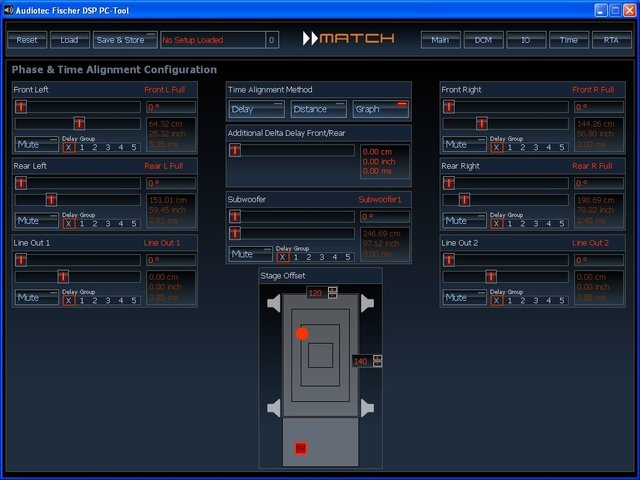Click the innermost square in the stage diagram
Image resolution: width=640 pixels, height=480 pixels.
point(320,354)
